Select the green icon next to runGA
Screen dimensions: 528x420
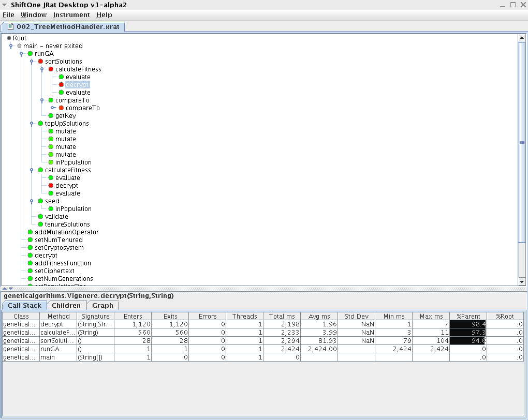coord(30,53)
